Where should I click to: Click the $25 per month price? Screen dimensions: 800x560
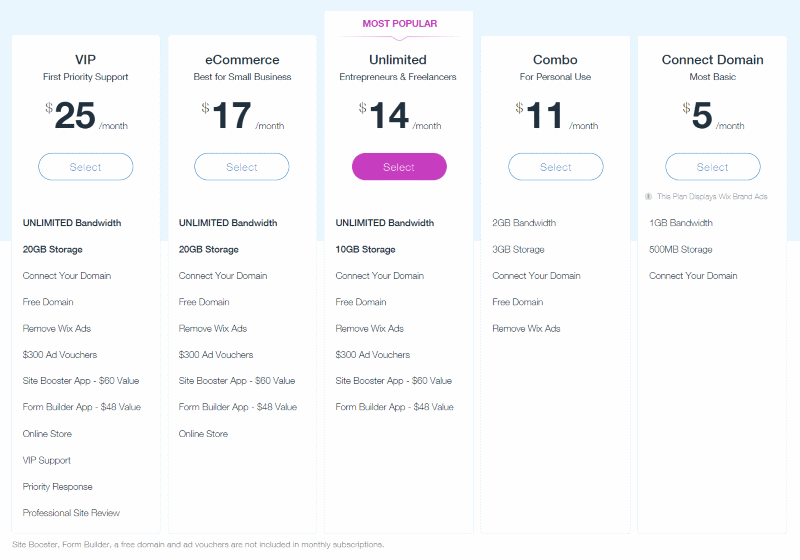click(86, 115)
